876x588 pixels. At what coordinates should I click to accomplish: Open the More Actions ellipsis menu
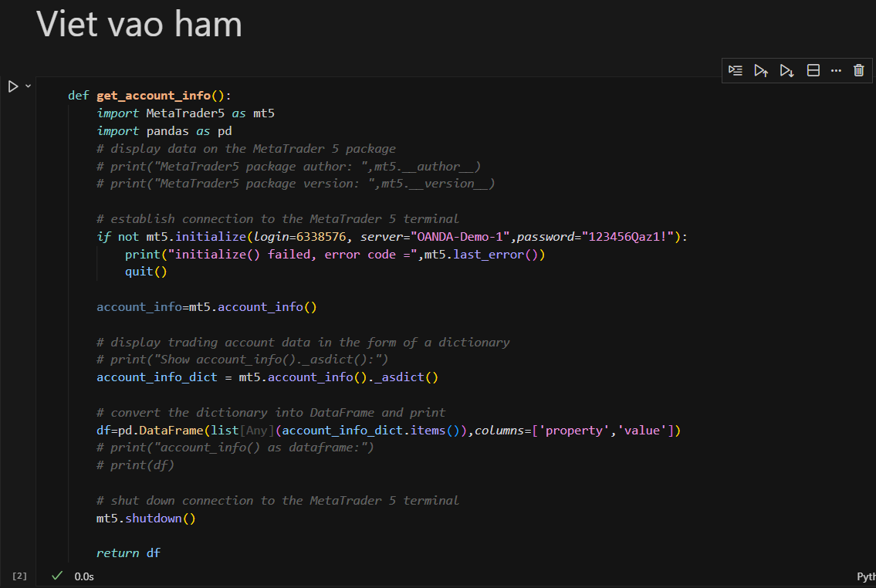pos(836,71)
